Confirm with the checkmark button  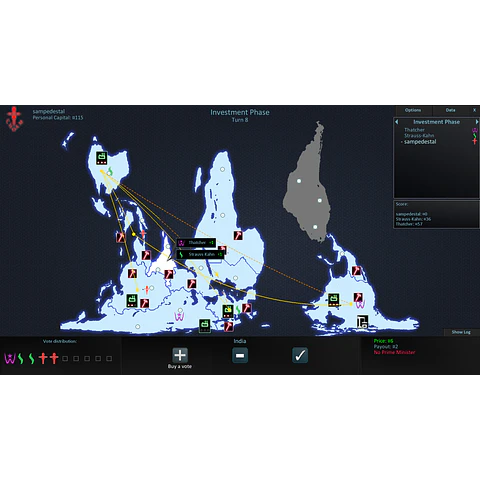point(300,355)
